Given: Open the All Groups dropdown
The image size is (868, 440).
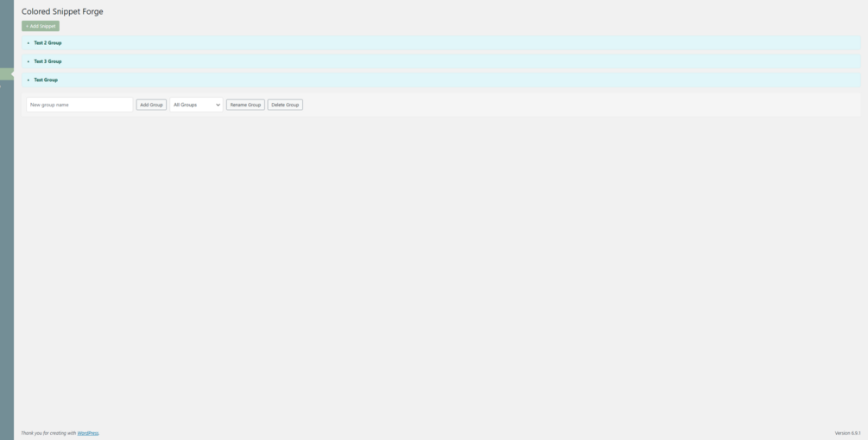Looking at the screenshot, I should click(197, 105).
